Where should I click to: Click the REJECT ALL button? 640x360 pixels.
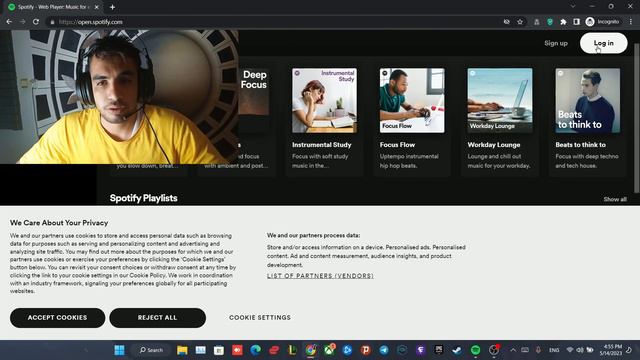coord(158,318)
